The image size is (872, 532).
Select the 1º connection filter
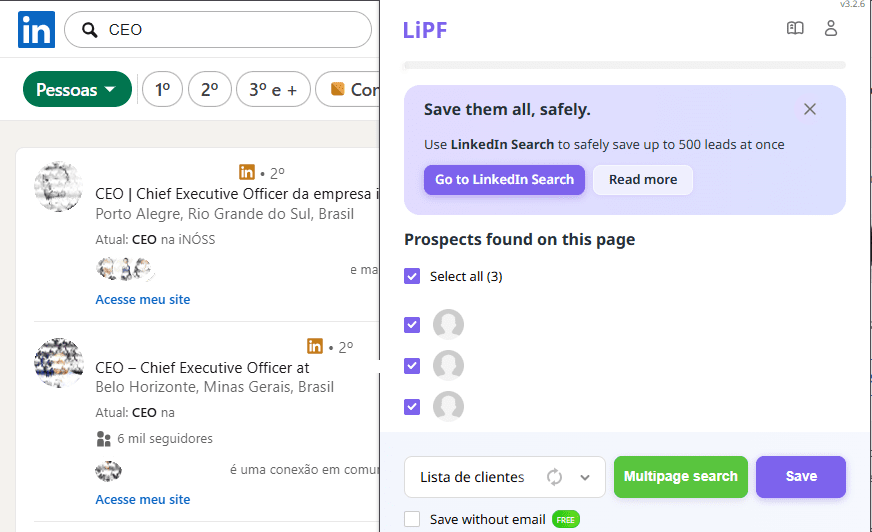coord(162,90)
